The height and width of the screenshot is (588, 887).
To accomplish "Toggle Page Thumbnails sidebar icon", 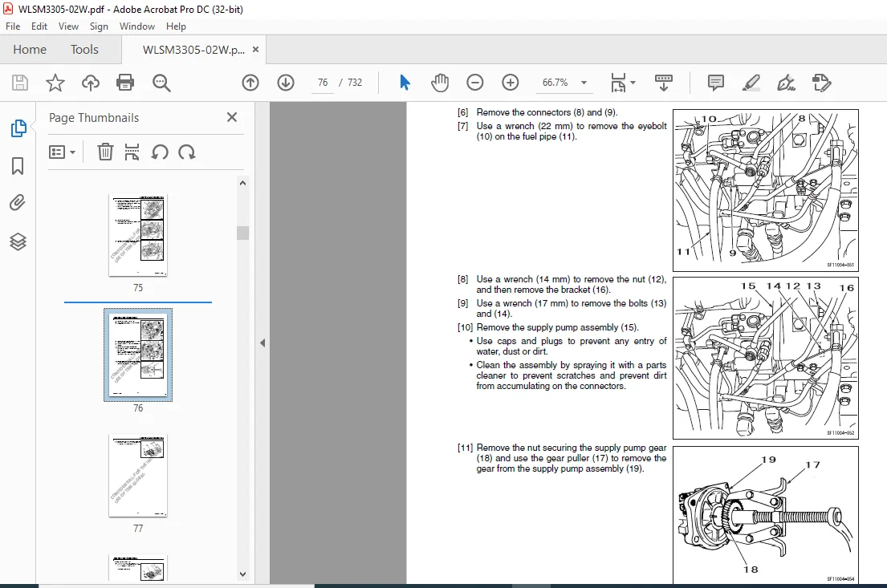I will (18, 128).
